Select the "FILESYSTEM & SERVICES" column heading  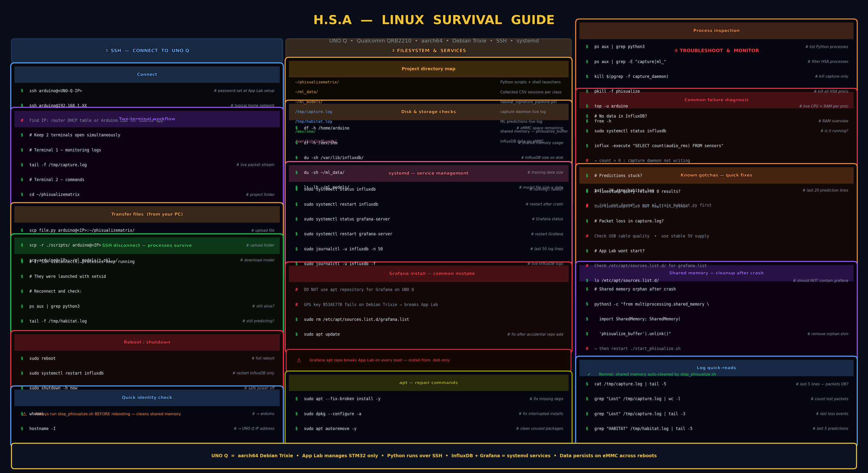(x=429, y=51)
